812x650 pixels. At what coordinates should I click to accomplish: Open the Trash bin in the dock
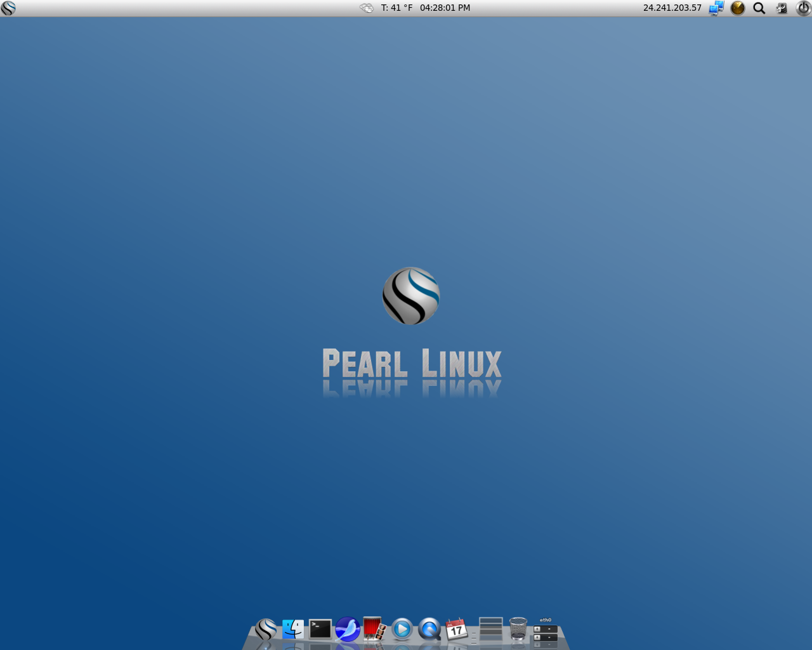point(518,629)
